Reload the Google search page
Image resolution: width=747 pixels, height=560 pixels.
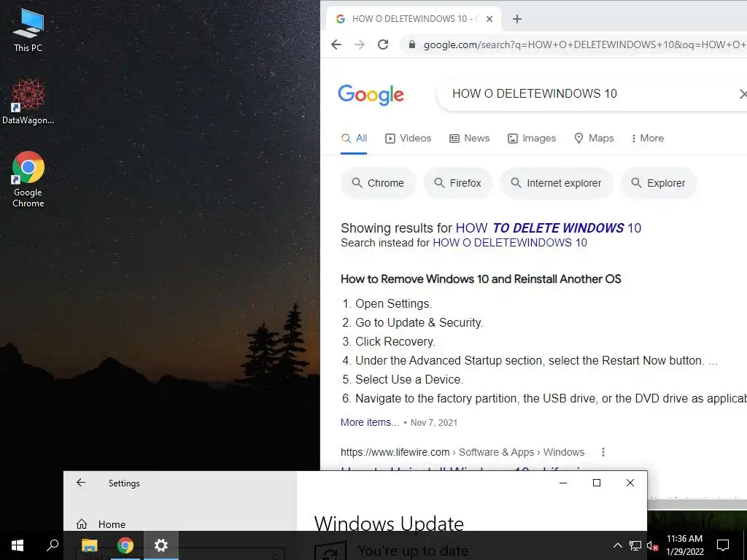(x=383, y=44)
